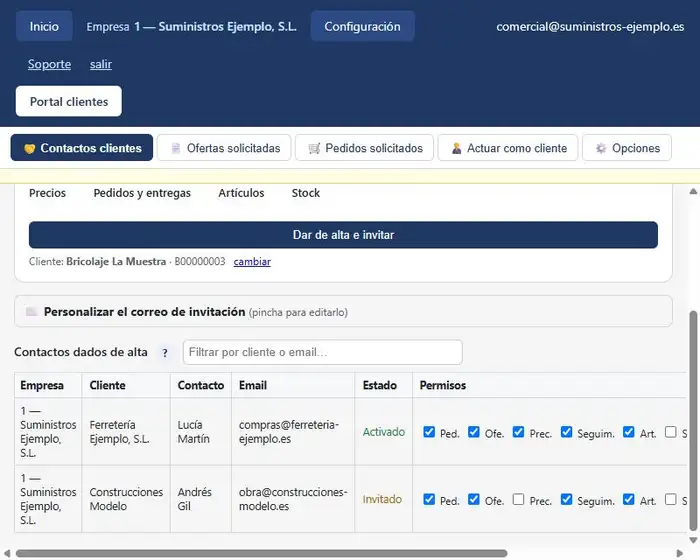This screenshot has width=700, height=560.
Task: Open the Soporte link
Action: 50,64
